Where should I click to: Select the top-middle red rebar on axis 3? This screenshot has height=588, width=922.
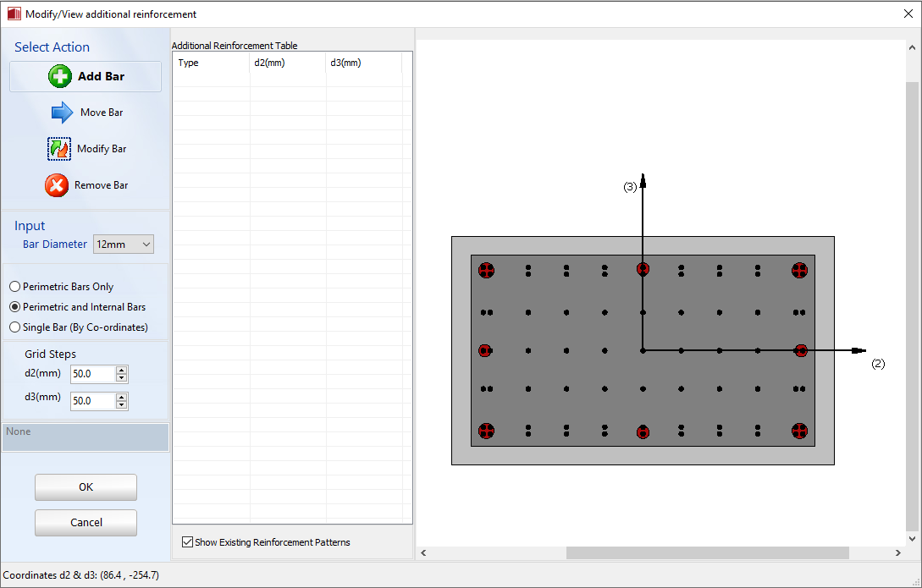tap(643, 269)
